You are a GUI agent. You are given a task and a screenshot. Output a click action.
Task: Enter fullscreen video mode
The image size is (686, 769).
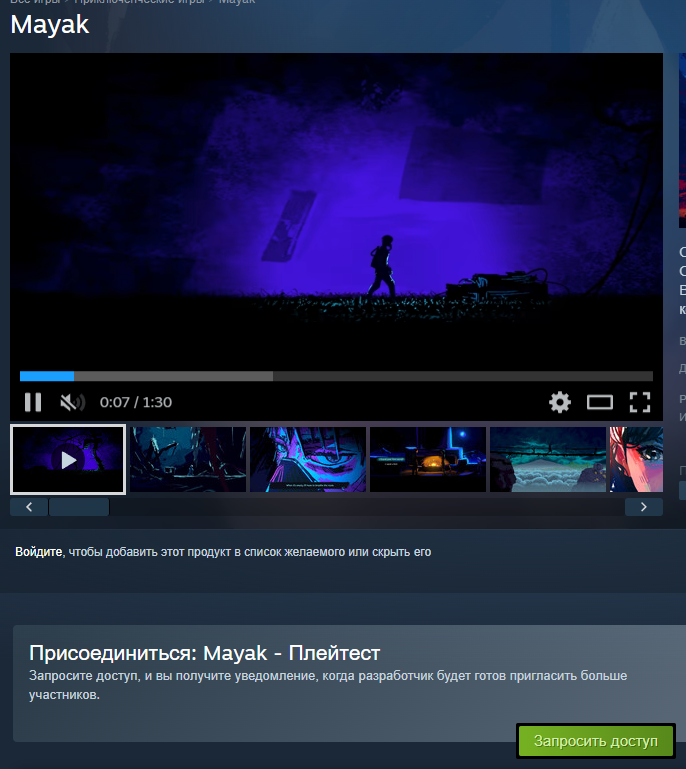[x=640, y=402]
